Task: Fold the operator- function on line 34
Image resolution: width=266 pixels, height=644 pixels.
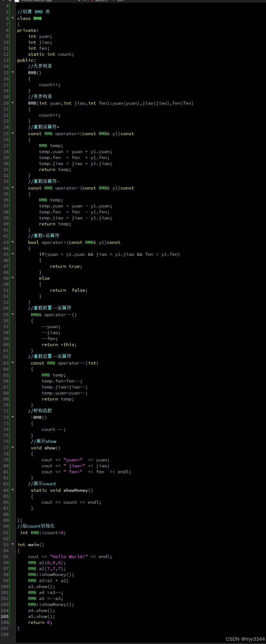Action: [x=13, y=188]
